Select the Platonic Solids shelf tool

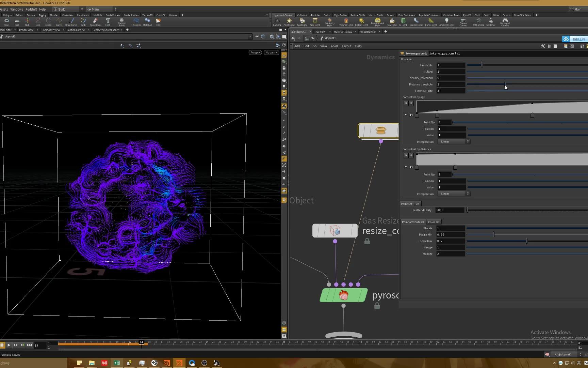[121, 22]
